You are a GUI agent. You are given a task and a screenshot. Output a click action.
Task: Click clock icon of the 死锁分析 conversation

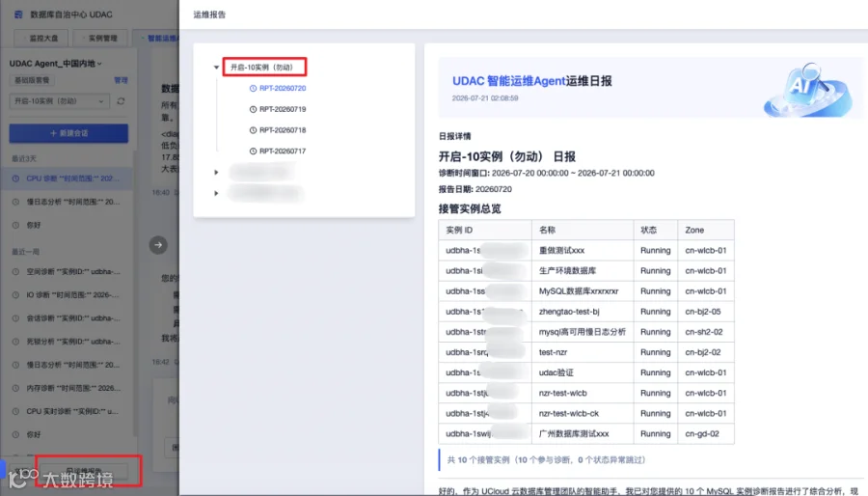[15, 341]
